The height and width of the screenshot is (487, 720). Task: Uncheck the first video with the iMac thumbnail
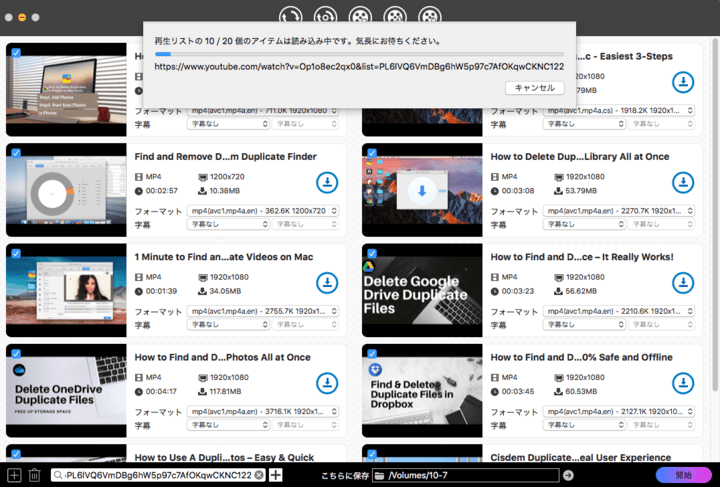[16, 53]
